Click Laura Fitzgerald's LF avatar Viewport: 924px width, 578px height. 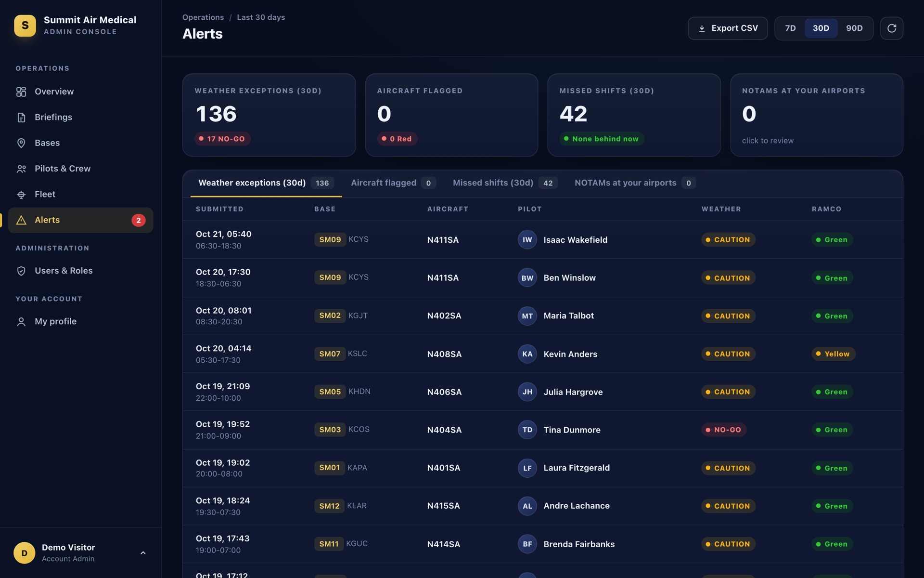527,468
